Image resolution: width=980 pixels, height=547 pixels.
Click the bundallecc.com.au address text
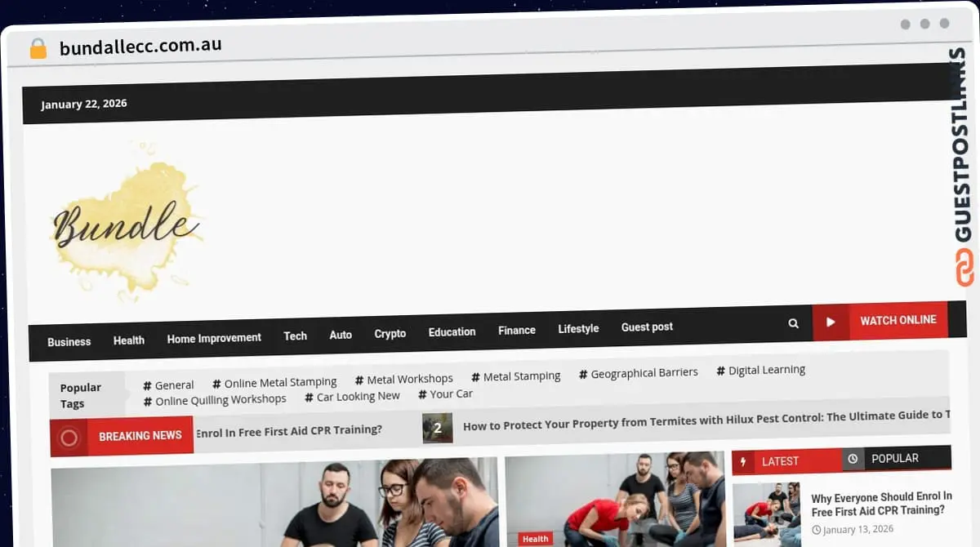[140, 46]
